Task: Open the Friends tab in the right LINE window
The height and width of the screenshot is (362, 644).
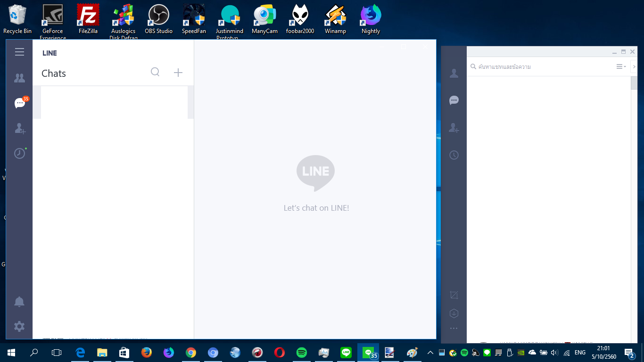Action: tap(454, 73)
